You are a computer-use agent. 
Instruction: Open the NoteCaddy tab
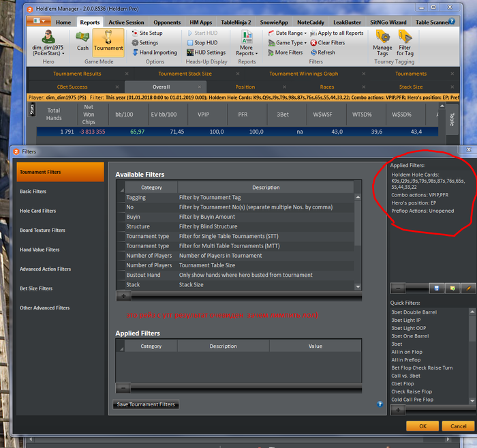click(x=311, y=23)
